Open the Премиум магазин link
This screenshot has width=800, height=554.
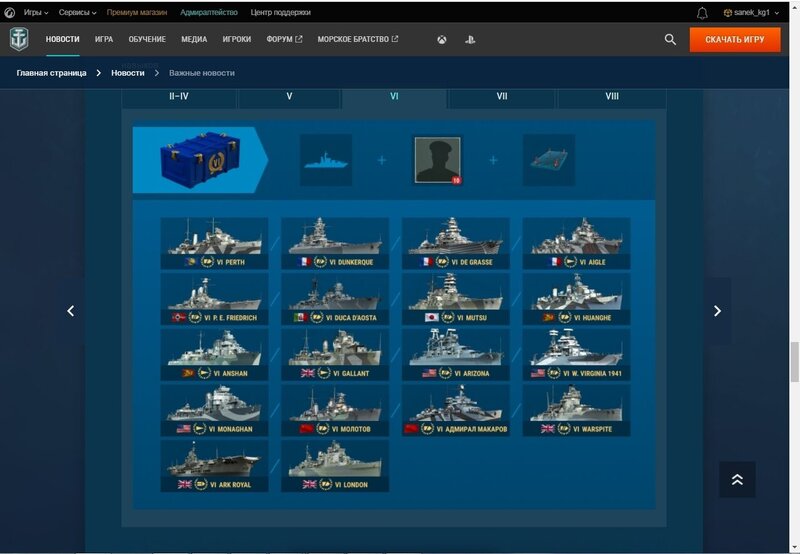coord(137,12)
